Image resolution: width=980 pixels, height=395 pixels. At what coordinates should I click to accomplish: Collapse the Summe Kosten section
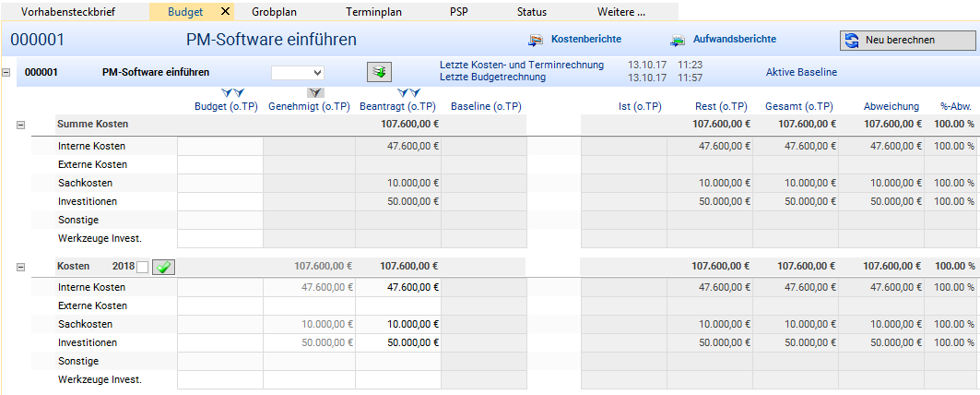coord(21,124)
